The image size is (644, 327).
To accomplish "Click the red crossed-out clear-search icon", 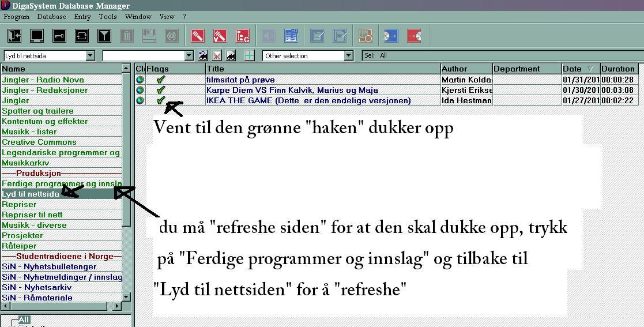I will 217,55.
